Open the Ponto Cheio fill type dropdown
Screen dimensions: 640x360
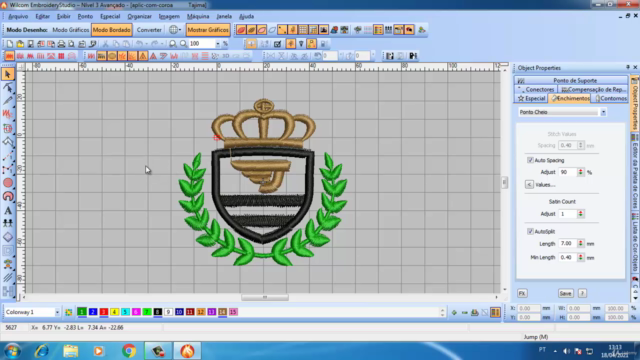[603, 112]
